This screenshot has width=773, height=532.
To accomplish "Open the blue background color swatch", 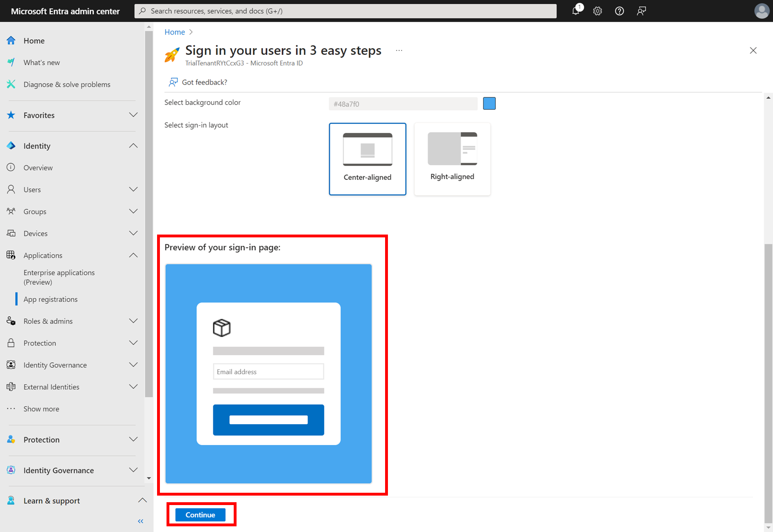I will point(489,104).
